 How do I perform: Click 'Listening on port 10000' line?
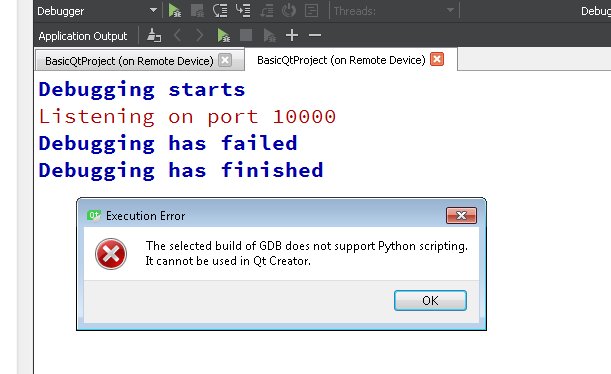(187, 117)
